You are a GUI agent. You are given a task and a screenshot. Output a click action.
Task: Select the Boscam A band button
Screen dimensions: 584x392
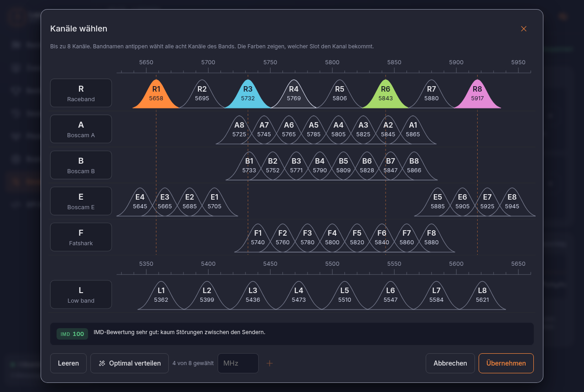pyautogui.click(x=81, y=129)
